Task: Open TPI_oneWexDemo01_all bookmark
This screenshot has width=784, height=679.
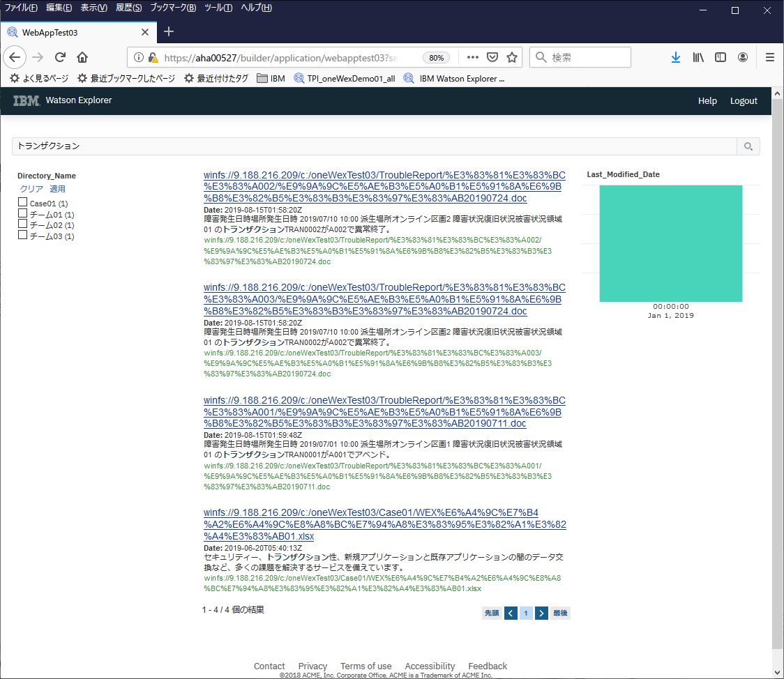Action: (x=345, y=79)
